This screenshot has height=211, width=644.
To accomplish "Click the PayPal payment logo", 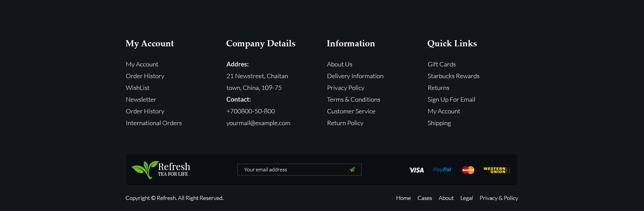I will point(442,170).
